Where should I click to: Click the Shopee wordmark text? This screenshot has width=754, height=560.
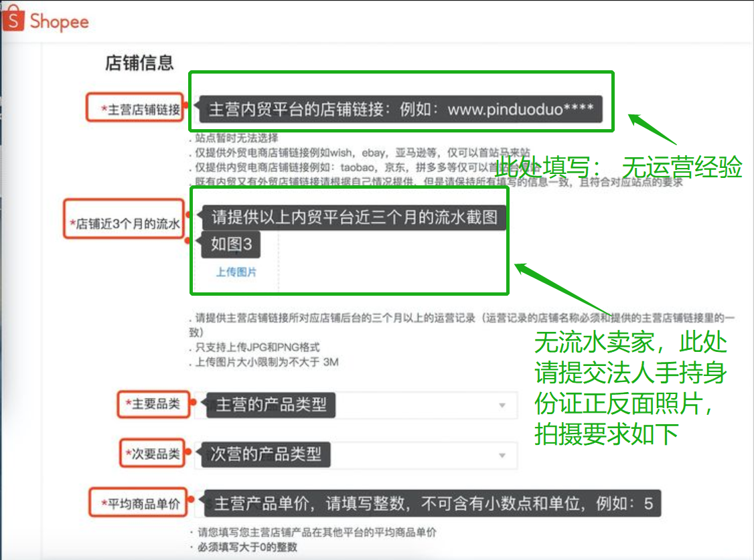59,20
